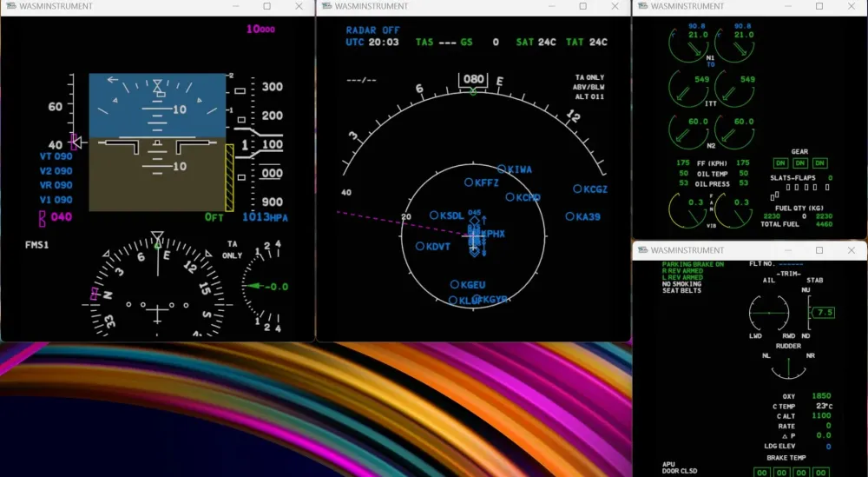Click the V1 090 speed reference

tap(56, 200)
